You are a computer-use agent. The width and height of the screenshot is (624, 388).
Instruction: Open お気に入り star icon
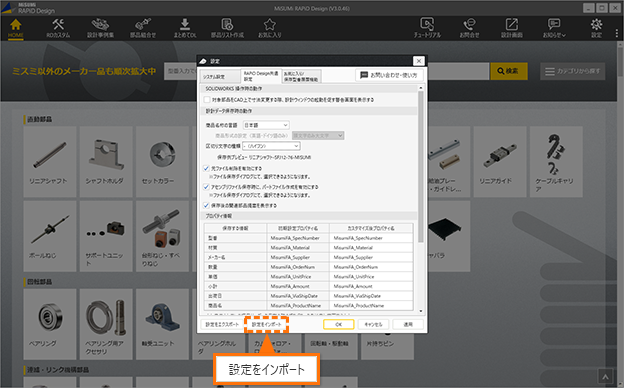(269, 28)
